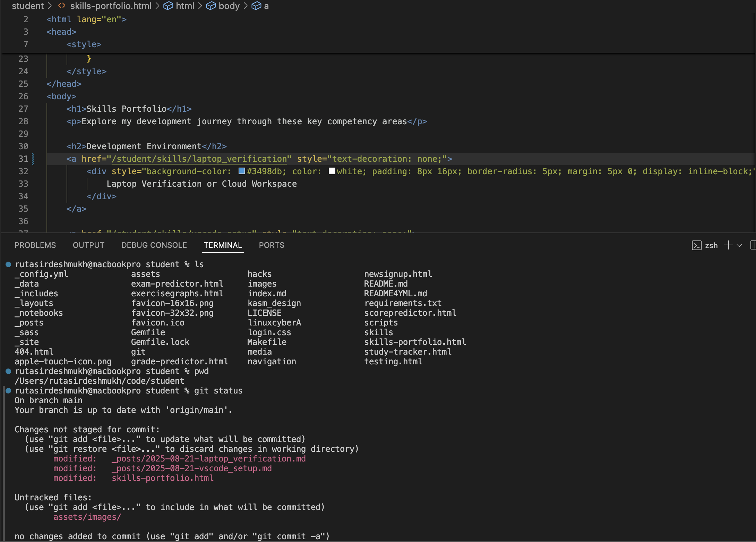This screenshot has width=756, height=542.
Task: Click /Users/rutasirdeshmukh/code/student path output
Action: click(x=99, y=381)
